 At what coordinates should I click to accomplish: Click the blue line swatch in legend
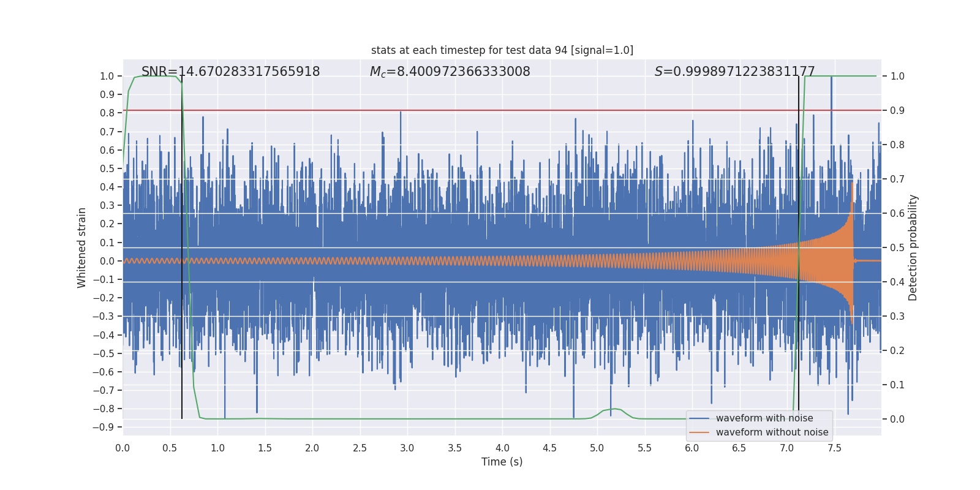point(699,418)
